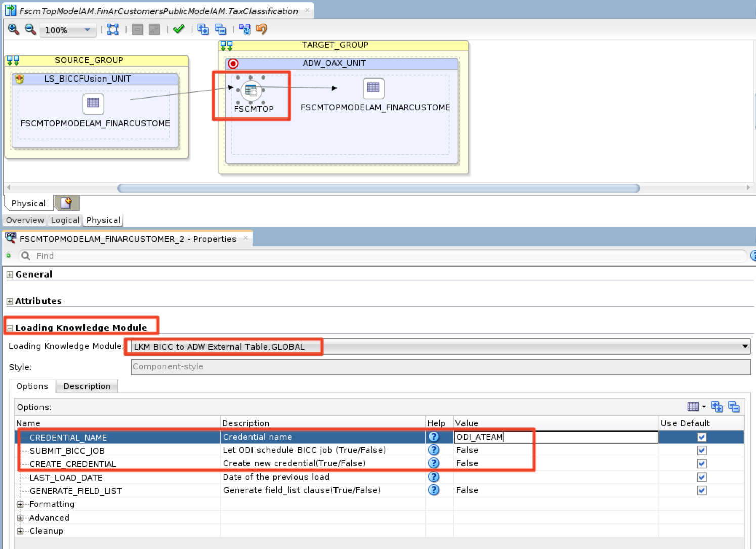Screen dimensions: 756x549
Task: Toggle Use Default for GENERATE_FIELD_LIST
Action: (701, 490)
